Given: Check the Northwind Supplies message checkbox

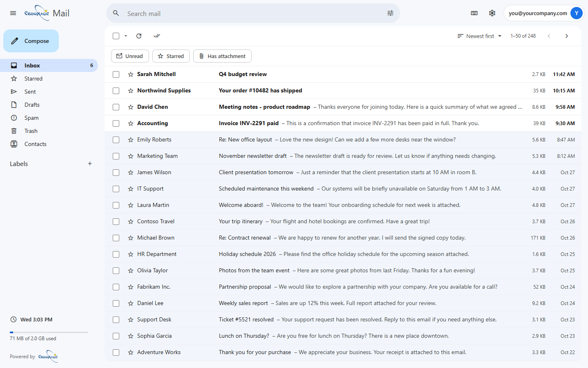Looking at the screenshot, I should coord(116,91).
